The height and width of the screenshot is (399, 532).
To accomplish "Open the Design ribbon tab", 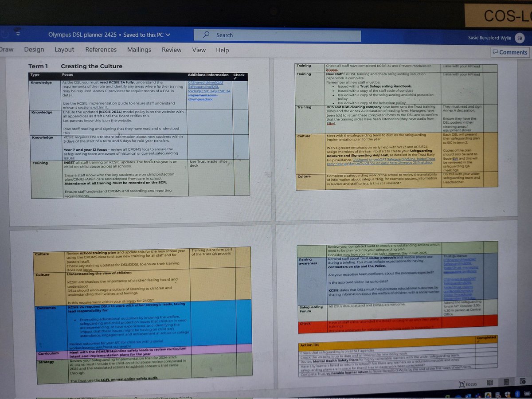I will coord(34,50).
